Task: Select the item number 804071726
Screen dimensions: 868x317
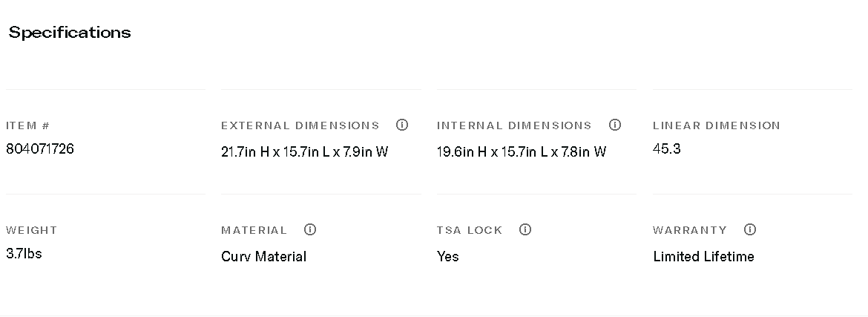Action: tap(40, 148)
